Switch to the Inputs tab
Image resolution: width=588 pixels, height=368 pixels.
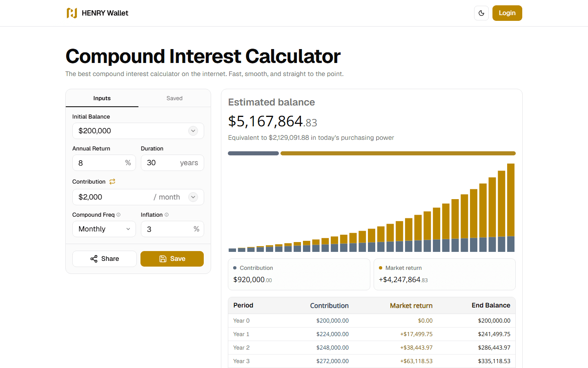click(102, 98)
